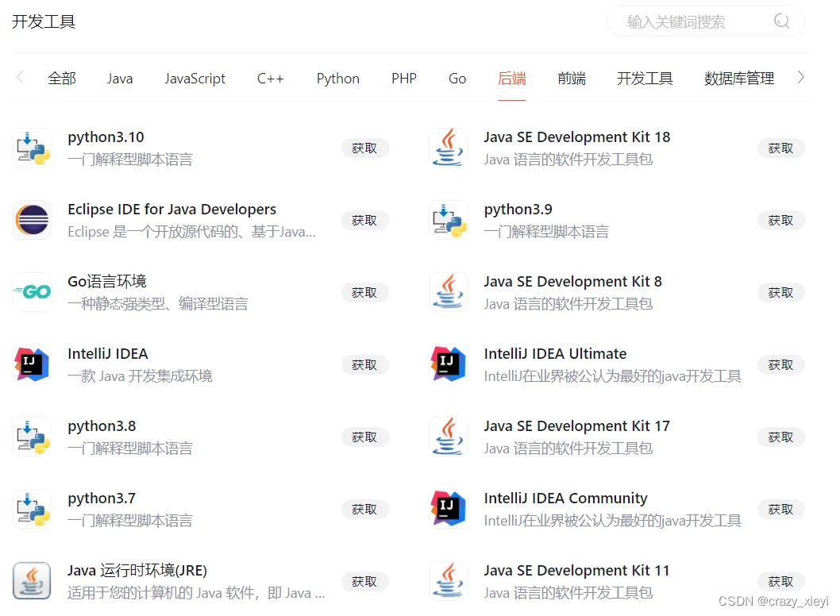Select the 后端 tab

tap(511, 79)
